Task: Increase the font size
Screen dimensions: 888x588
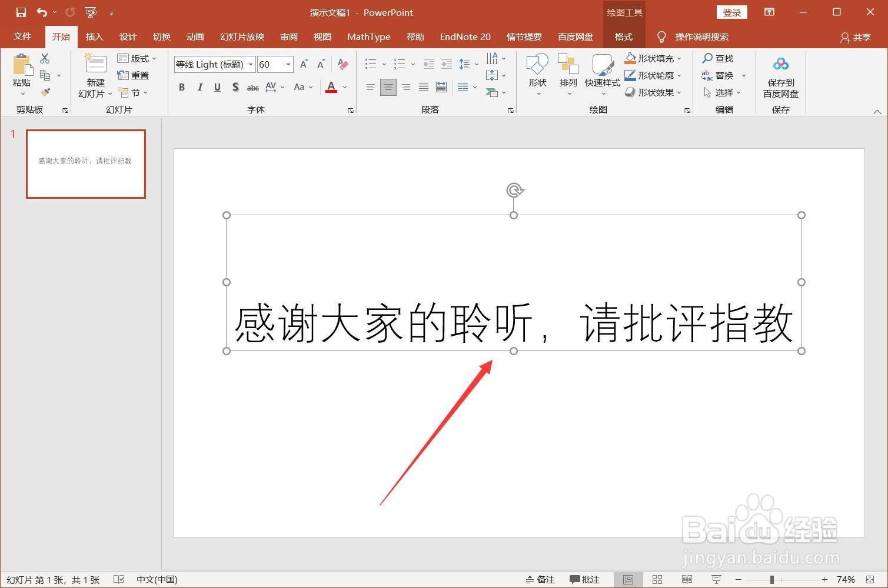Action: click(304, 64)
